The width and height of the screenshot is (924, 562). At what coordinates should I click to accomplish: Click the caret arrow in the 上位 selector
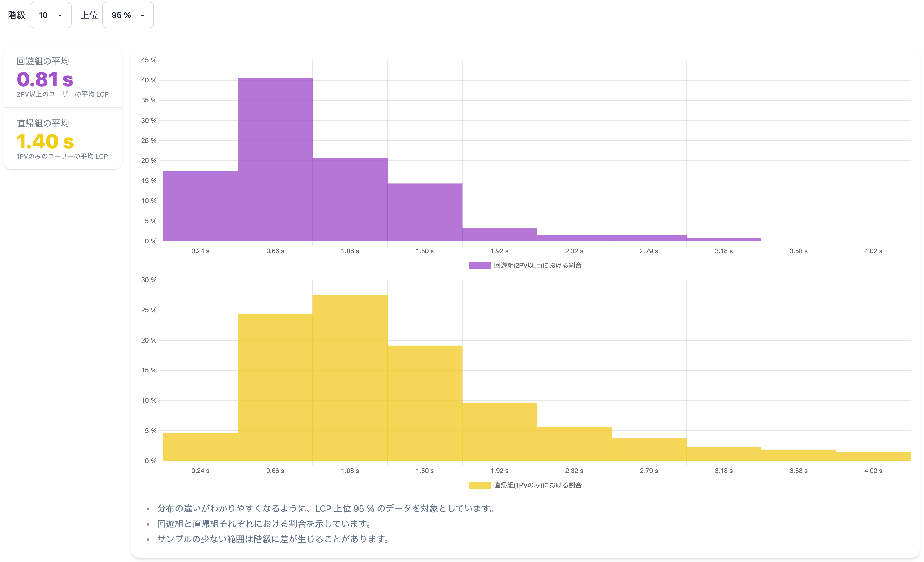(142, 15)
